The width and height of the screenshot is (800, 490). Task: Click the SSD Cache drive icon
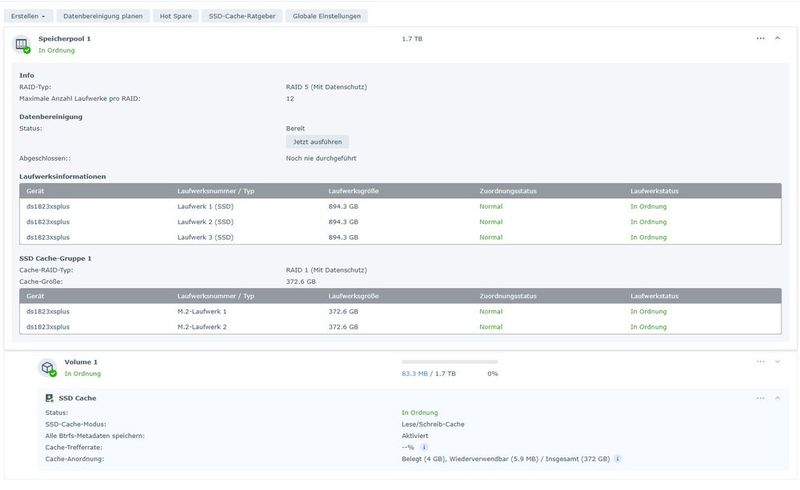tap(49, 398)
